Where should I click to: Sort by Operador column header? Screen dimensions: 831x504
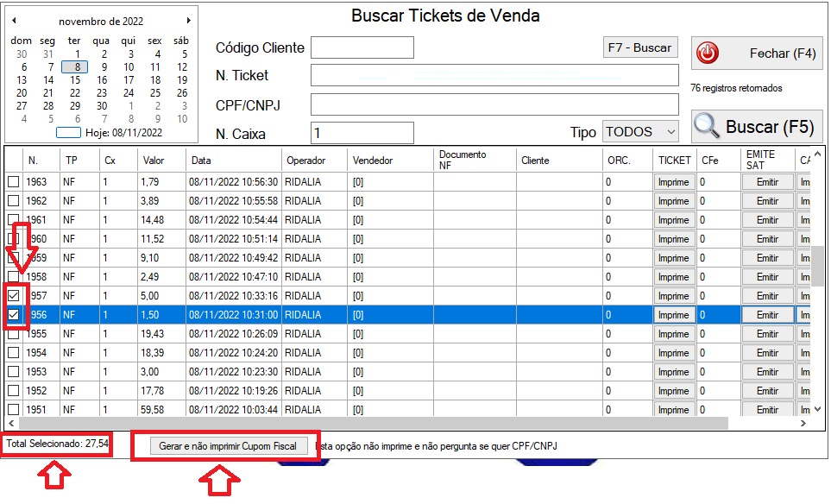(314, 160)
